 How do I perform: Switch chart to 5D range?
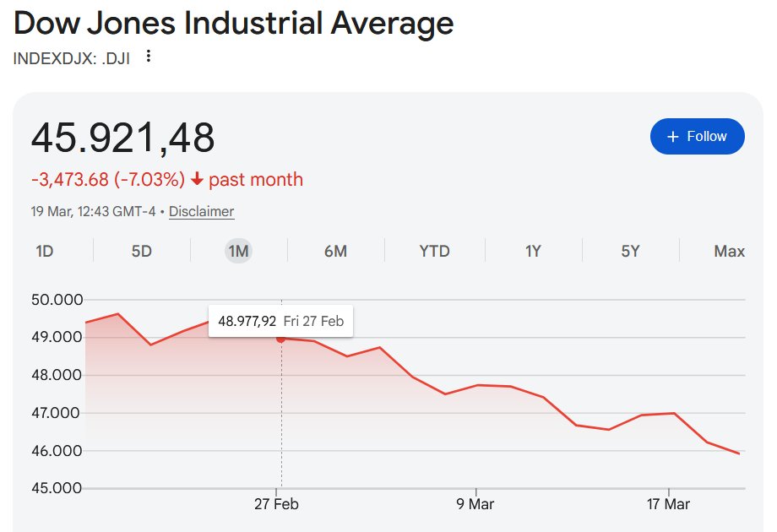click(141, 251)
